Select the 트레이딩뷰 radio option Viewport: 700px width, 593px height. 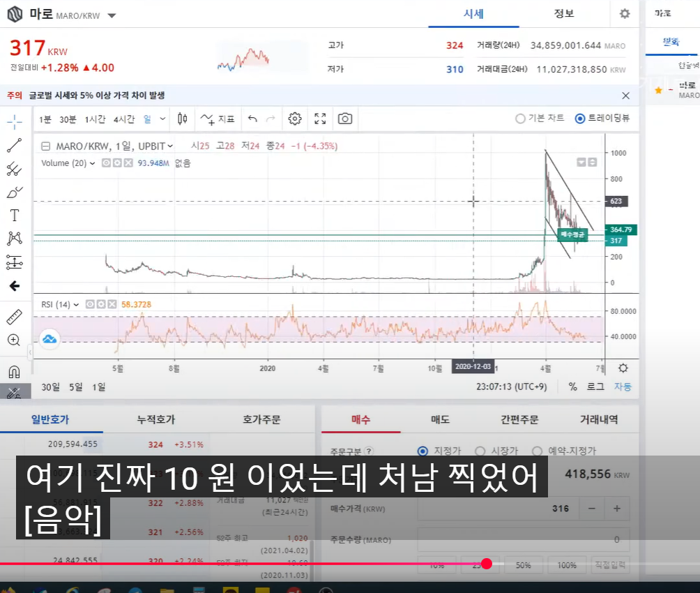click(x=602, y=119)
